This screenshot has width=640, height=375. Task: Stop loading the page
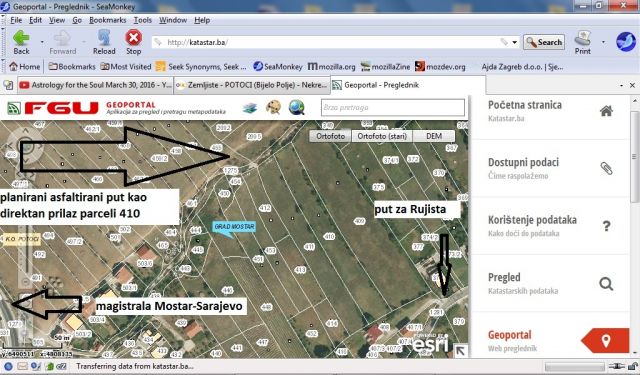[x=133, y=42]
